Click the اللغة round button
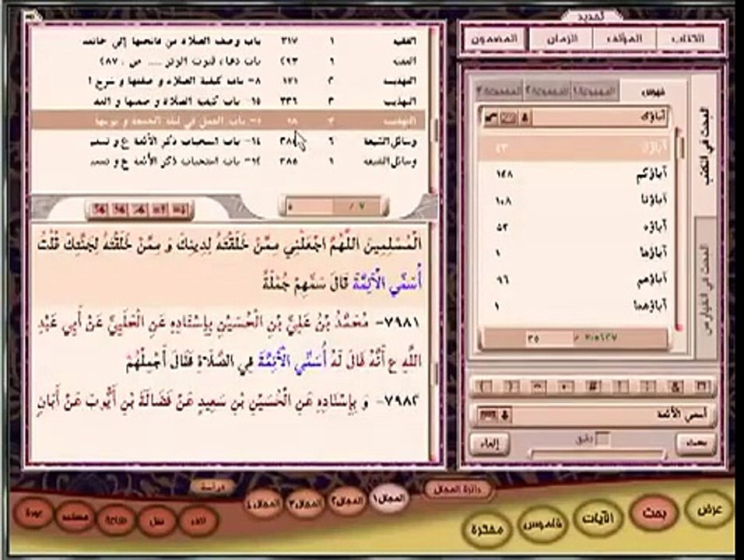 197,521
